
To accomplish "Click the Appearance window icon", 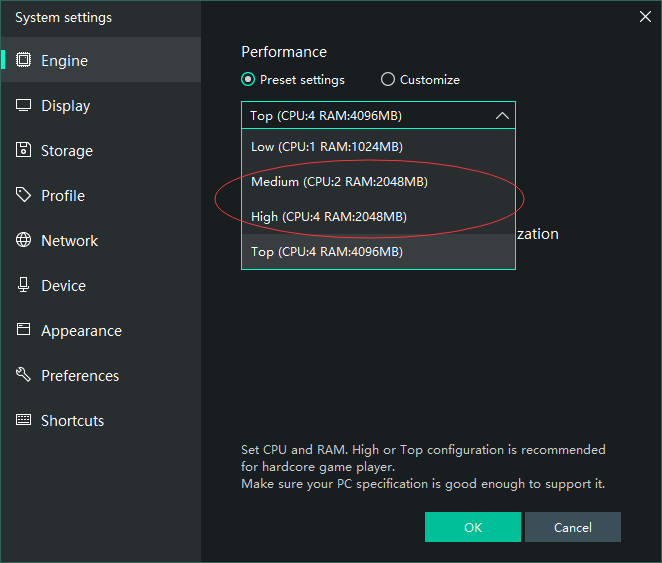I will pos(24,331).
